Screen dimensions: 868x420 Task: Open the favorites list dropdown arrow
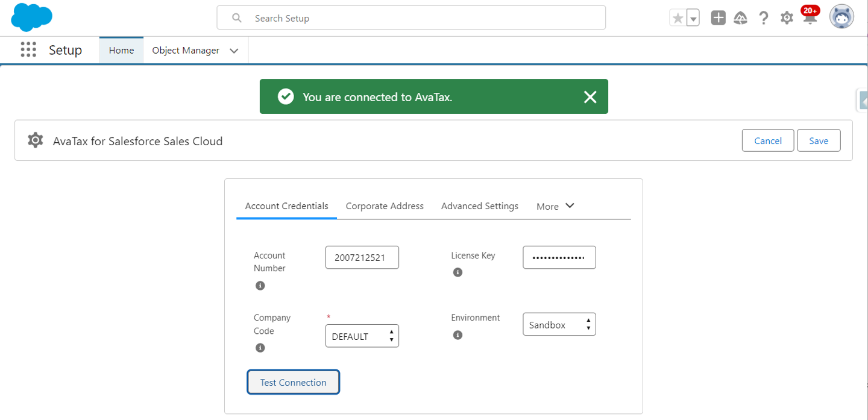coord(693,18)
